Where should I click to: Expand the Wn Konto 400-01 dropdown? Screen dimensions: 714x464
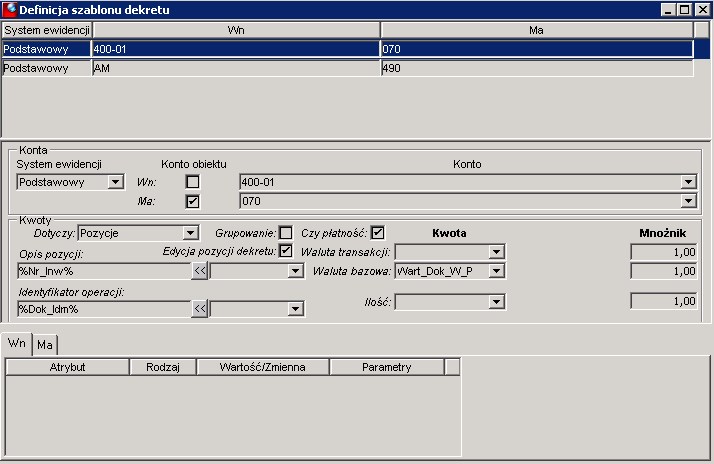(x=688, y=182)
